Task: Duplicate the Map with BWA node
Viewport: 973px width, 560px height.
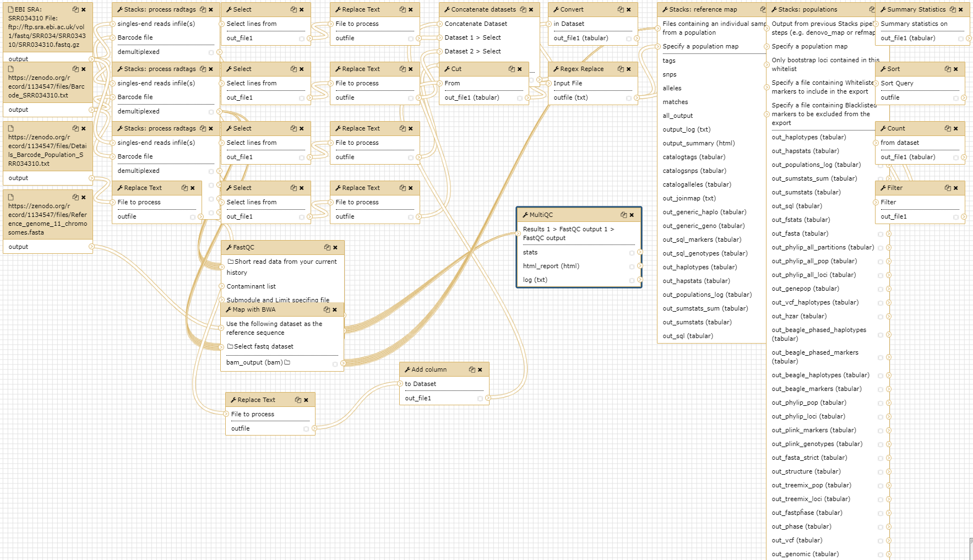Action: 327,309
